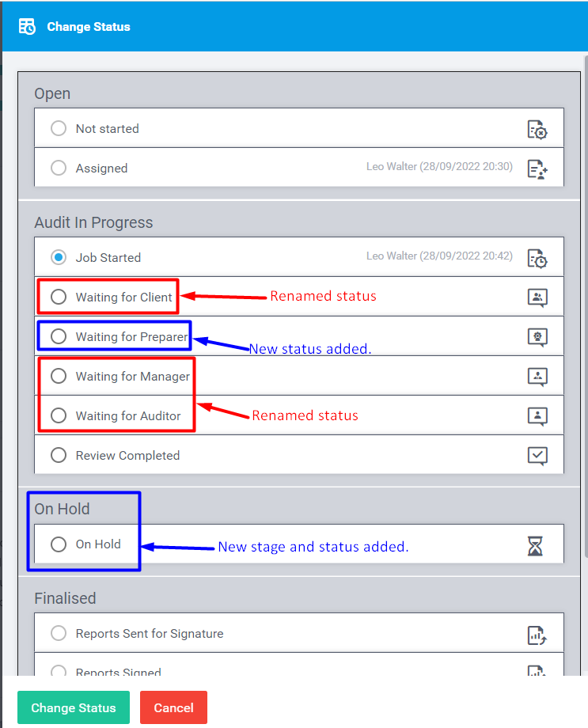Click the Waiting for Manager icon
Screen dimensions: 588x728
[x=537, y=377]
